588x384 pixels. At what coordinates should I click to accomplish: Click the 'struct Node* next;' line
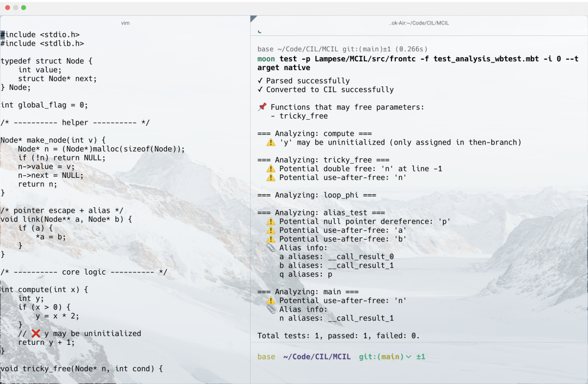coord(57,78)
